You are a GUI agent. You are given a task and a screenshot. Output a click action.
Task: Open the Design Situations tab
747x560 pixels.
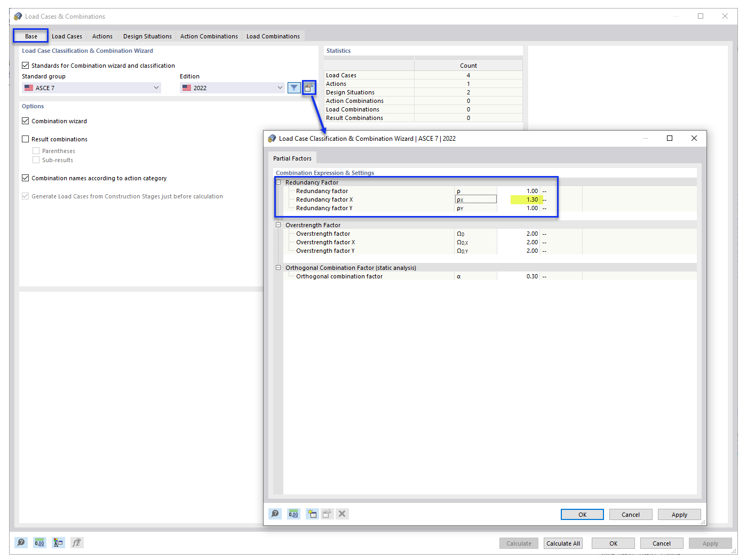pyautogui.click(x=147, y=36)
